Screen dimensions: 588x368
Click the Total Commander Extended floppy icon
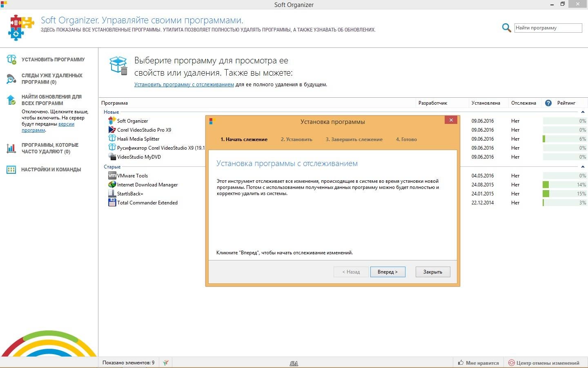pos(112,202)
